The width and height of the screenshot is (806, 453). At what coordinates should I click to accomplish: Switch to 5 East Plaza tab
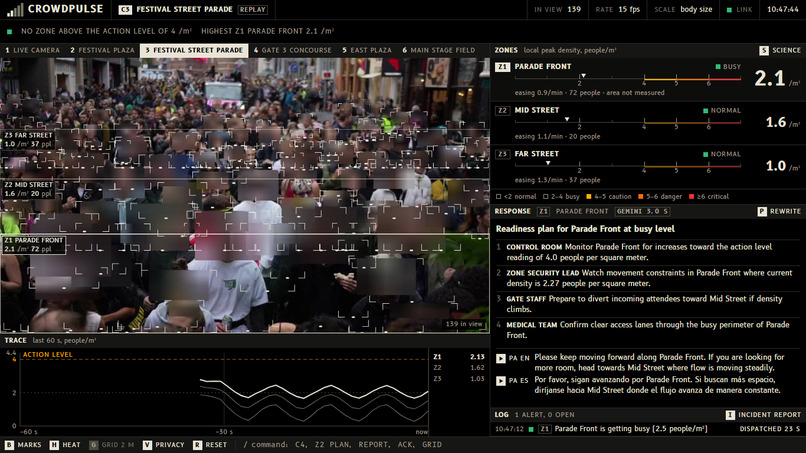coord(367,50)
